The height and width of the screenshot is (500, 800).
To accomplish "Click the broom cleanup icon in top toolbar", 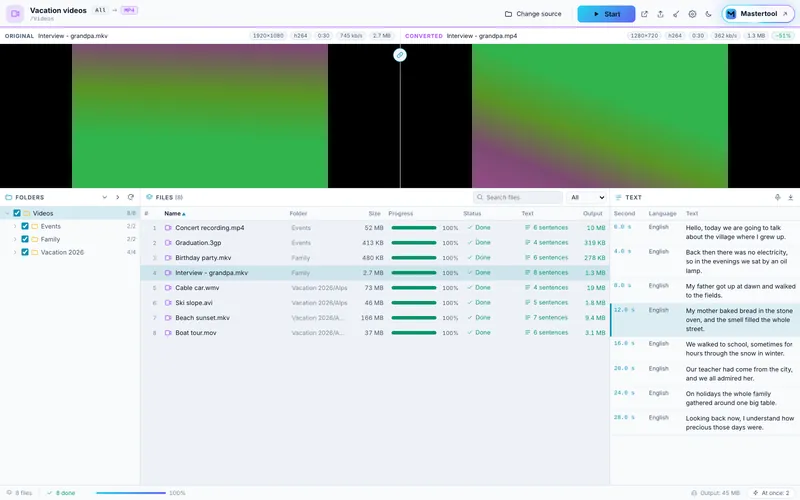I will [676, 14].
